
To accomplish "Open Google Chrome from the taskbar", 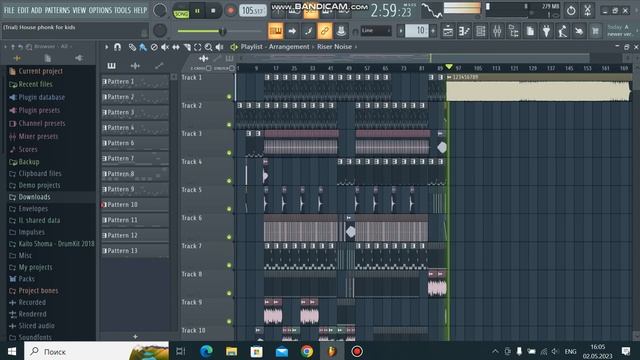I will [x=307, y=351].
